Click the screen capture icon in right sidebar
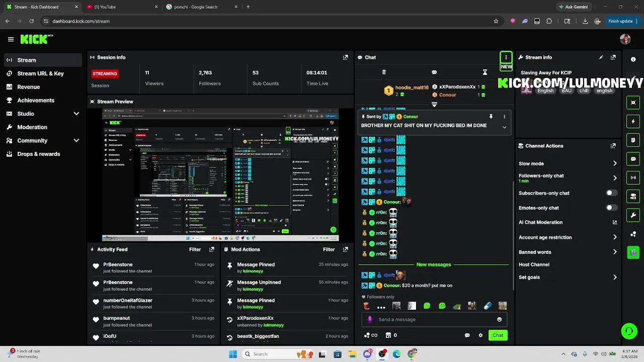 633,103
